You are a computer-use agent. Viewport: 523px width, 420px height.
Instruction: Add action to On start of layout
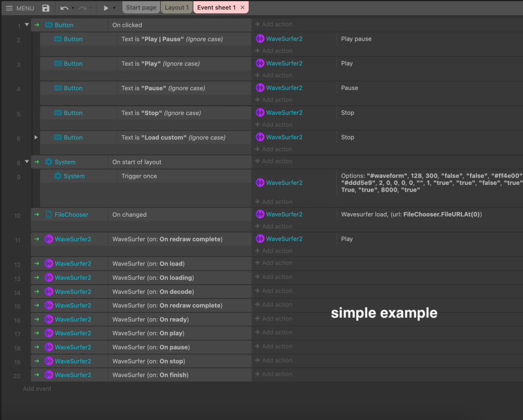pyautogui.click(x=274, y=161)
